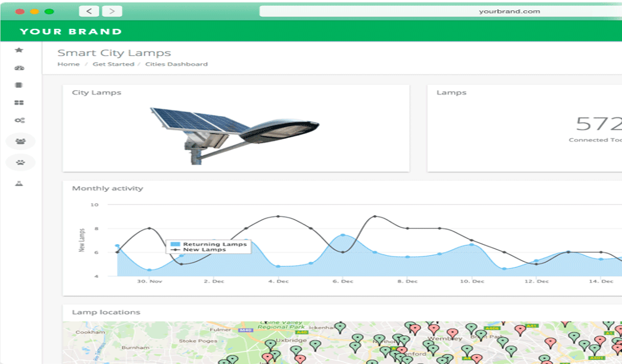
Task: Click the 2. Dec axis label
Action: pyautogui.click(x=214, y=281)
